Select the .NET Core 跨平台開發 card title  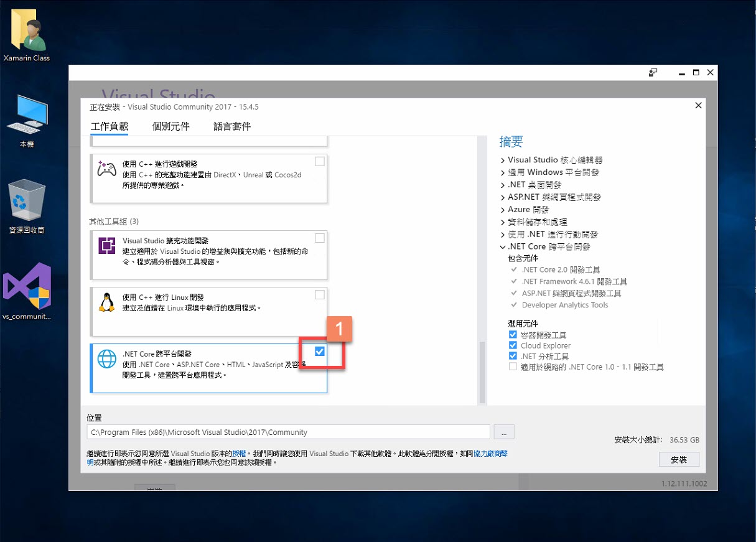tap(157, 354)
